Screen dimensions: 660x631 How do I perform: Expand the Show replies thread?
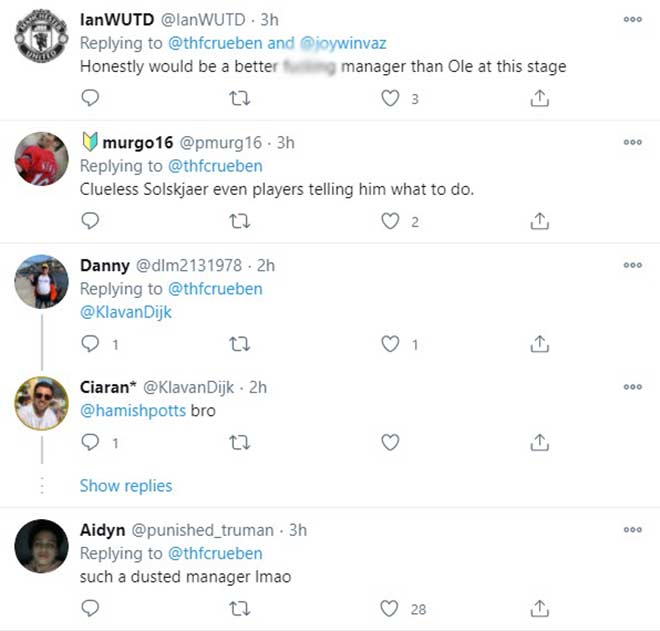click(x=126, y=486)
